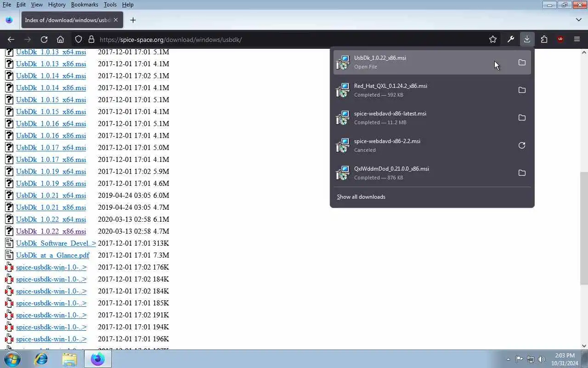Toggle the downloads panel arrow icon
Screen dimensions: 588x368
tap(527, 40)
